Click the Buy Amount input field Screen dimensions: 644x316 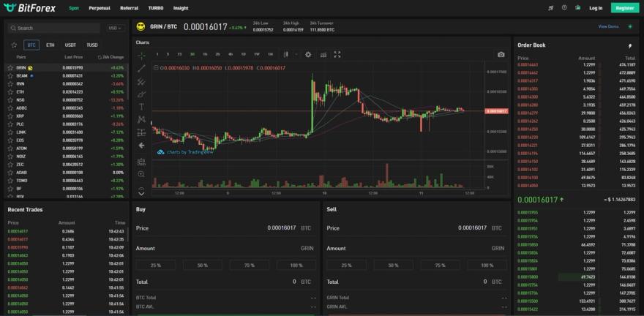(226, 248)
